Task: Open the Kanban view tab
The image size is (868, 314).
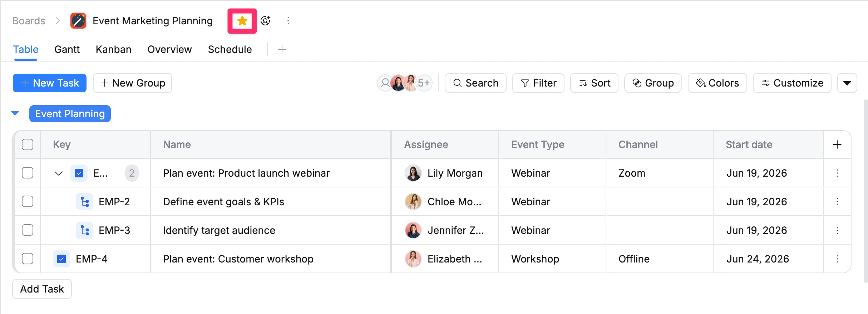Action: click(113, 49)
